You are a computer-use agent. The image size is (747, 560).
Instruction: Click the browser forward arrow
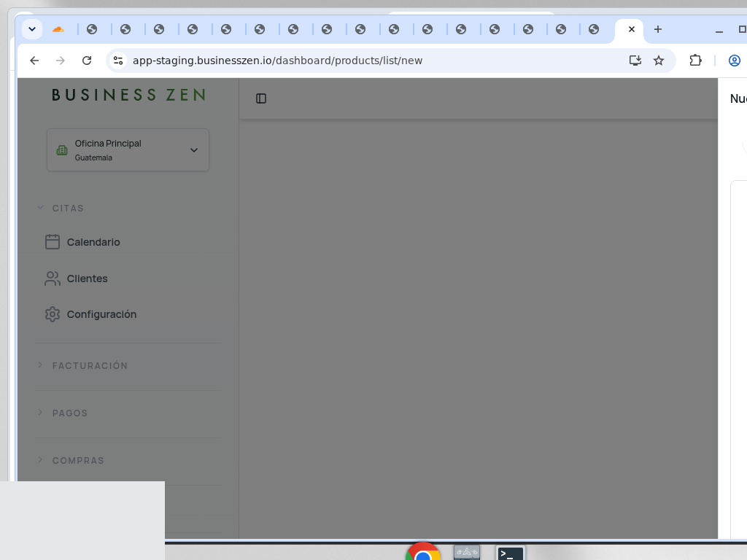[x=61, y=61]
